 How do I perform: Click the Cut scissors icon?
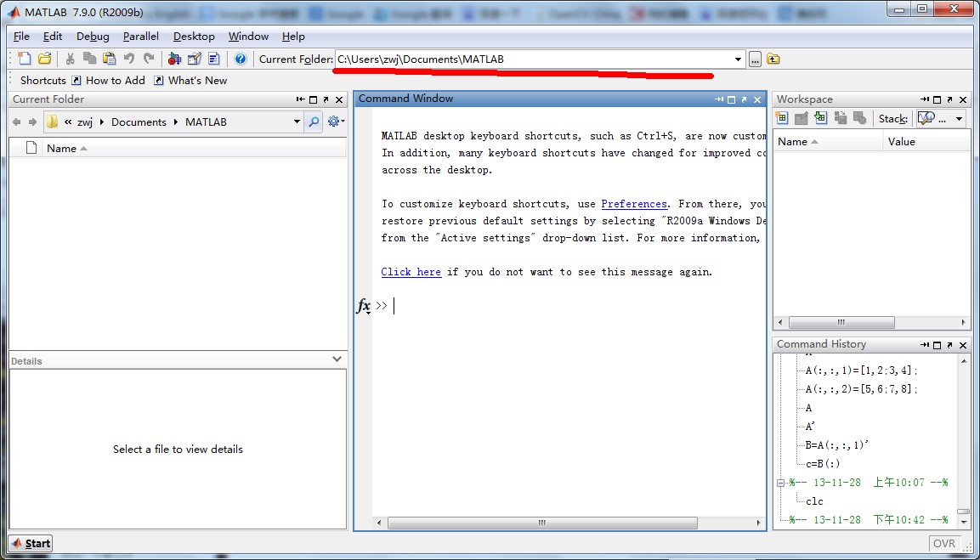(x=70, y=59)
